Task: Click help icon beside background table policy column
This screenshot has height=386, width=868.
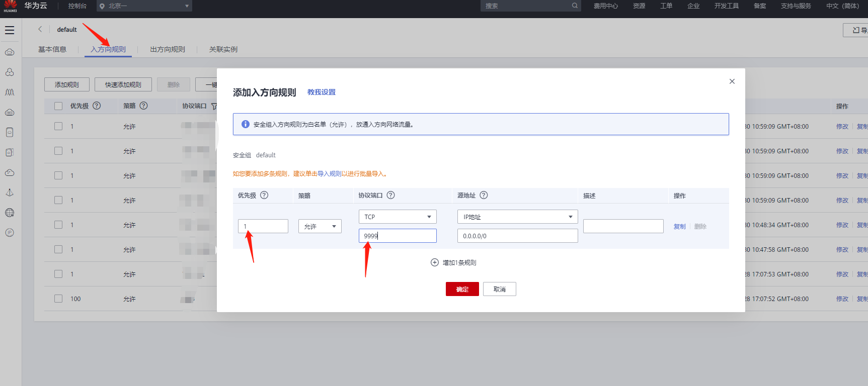Action: (x=143, y=106)
